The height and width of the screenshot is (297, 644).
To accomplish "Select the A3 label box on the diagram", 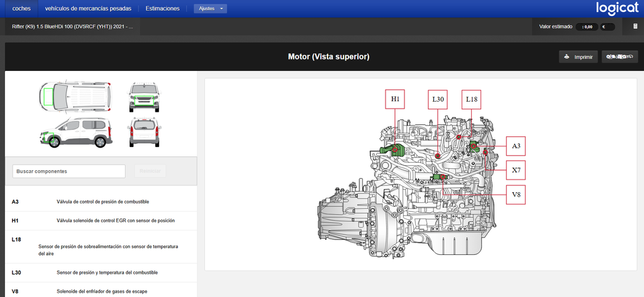I will [x=516, y=146].
